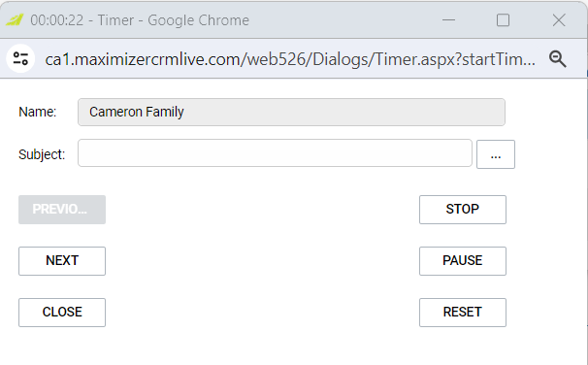Viewport: 588px width, 365px height.
Task: Focus the empty Subject text field
Action: (275, 153)
